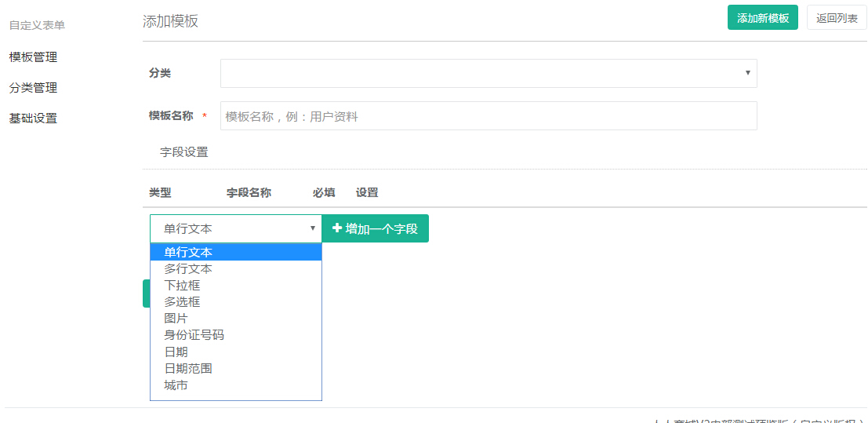
Task: Click the 返回列表 button
Action: (836, 18)
